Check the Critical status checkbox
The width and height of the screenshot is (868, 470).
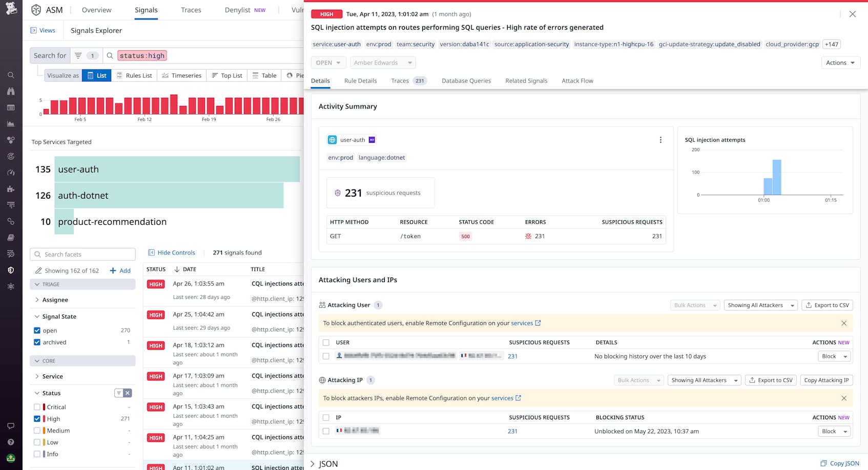tap(37, 407)
